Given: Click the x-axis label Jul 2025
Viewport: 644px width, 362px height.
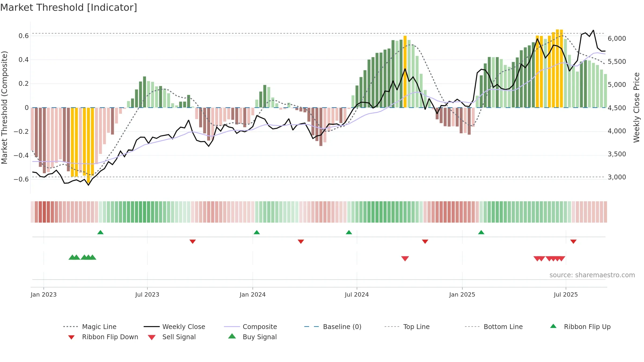Looking at the screenshot, I should coord(566,294).
